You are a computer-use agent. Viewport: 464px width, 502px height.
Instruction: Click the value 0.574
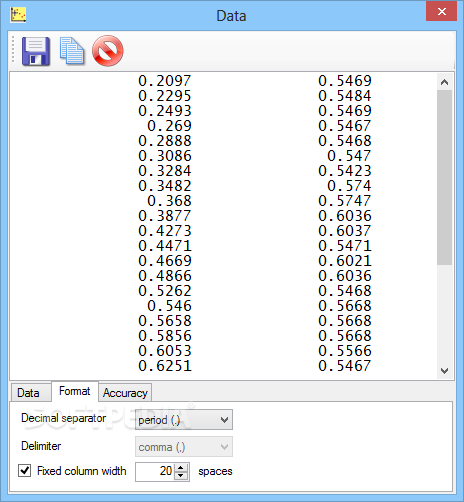point(349,186)
